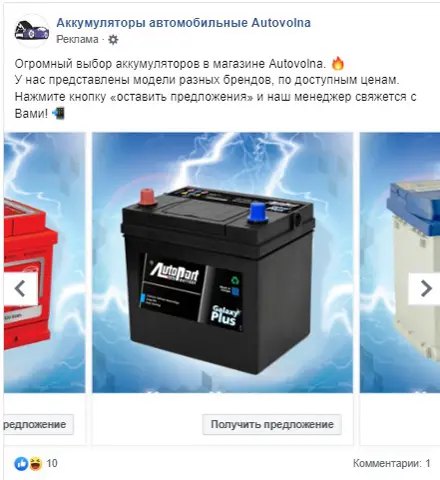Click the partially visible left offer button
This screenshot has height=480, width=440.
point(39,424)
